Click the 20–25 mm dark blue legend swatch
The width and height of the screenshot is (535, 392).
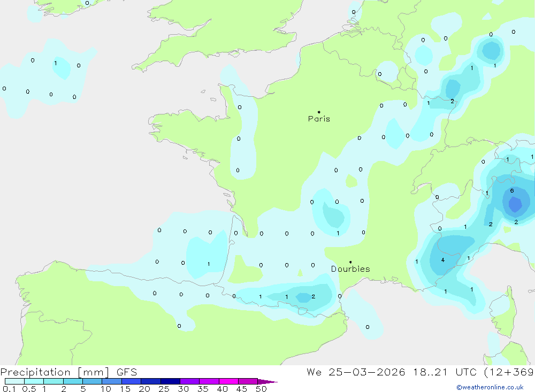[151, 381]
